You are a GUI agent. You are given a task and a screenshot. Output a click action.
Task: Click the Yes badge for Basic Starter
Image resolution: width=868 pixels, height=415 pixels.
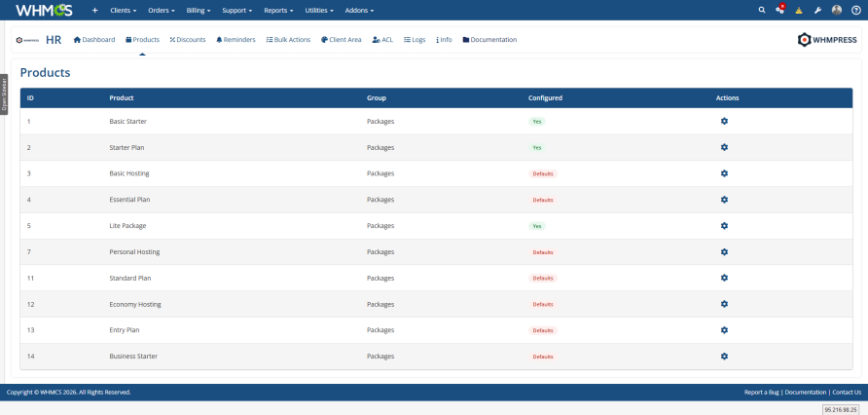coord(536,122)
